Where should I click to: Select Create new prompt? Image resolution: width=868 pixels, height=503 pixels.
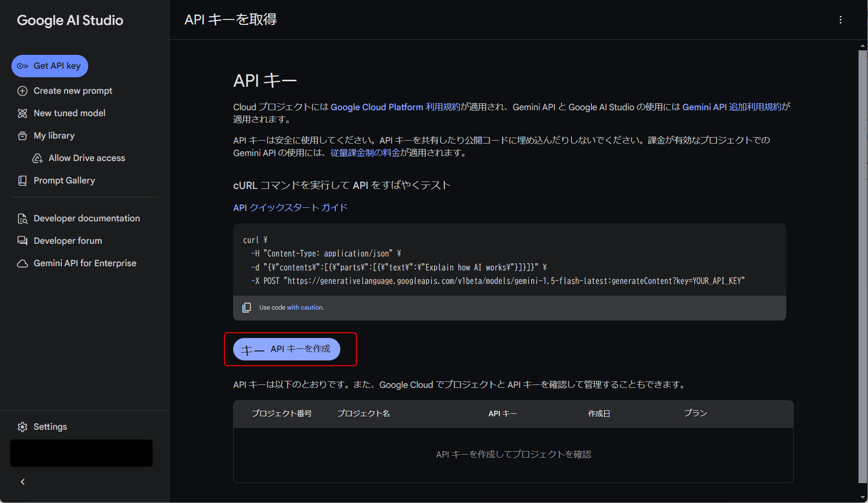[73, 91]
